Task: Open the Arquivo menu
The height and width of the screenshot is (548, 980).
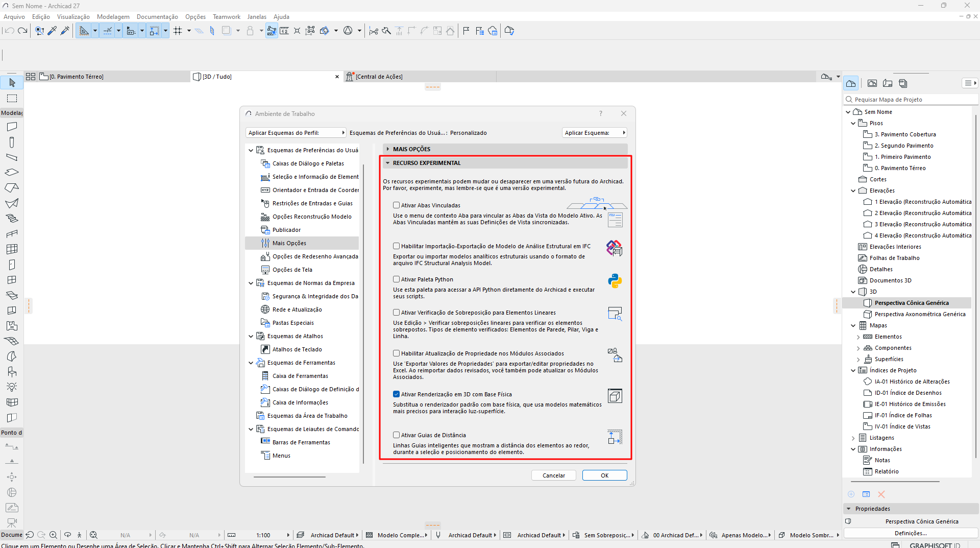Action: pos(14,17)
